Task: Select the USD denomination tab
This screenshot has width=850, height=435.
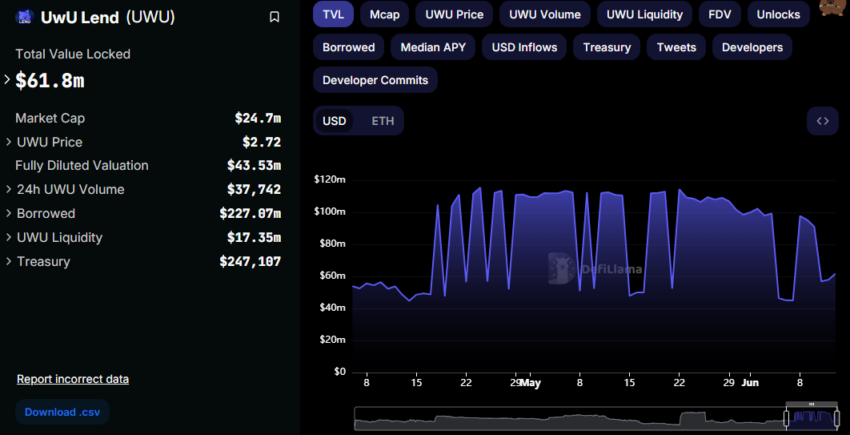Action: click(x=334, y=121)
